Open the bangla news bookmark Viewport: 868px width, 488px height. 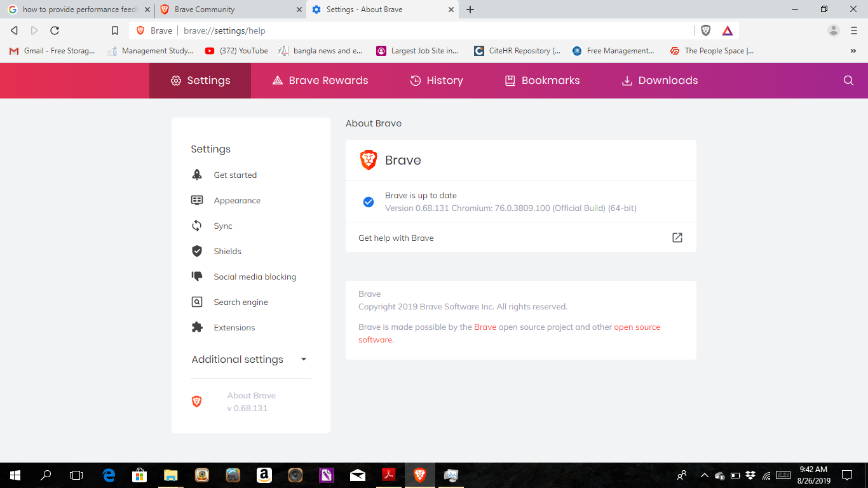point(320,51)
